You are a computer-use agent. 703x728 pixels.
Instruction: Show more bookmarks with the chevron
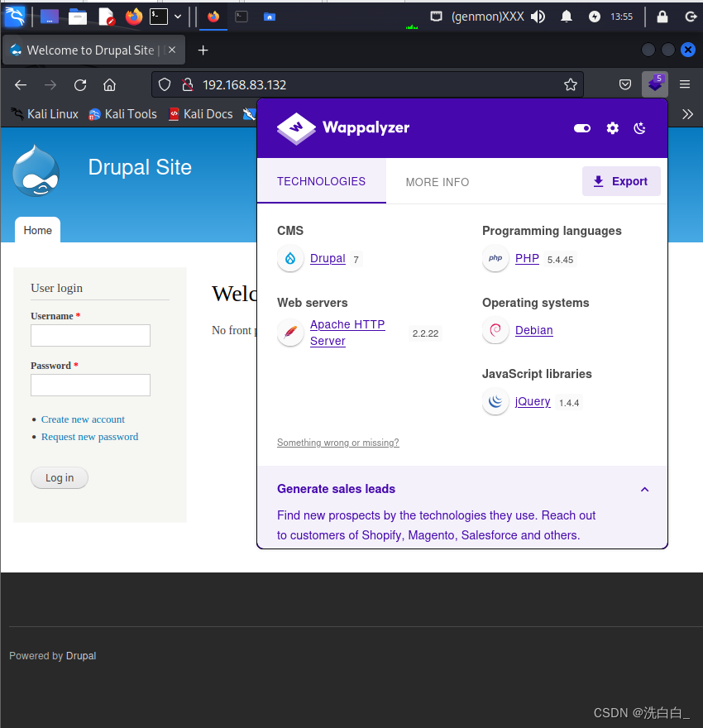[x=687, y=114]
